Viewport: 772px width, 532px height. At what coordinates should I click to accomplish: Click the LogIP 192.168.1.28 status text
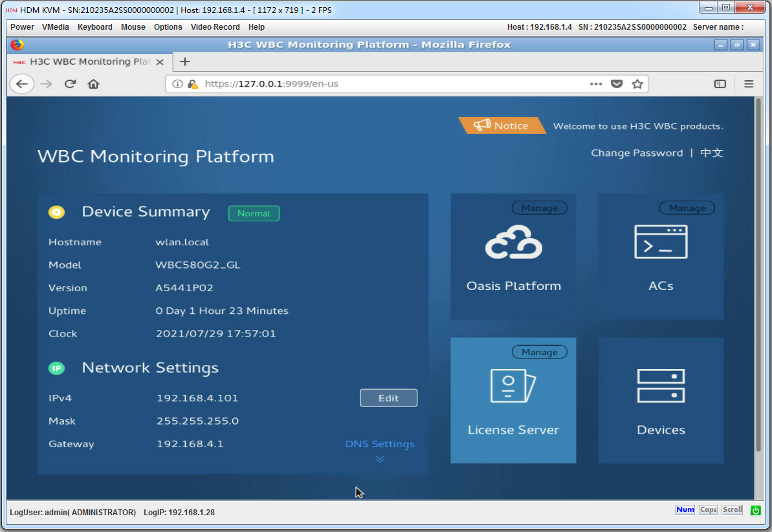click(179, 513)
